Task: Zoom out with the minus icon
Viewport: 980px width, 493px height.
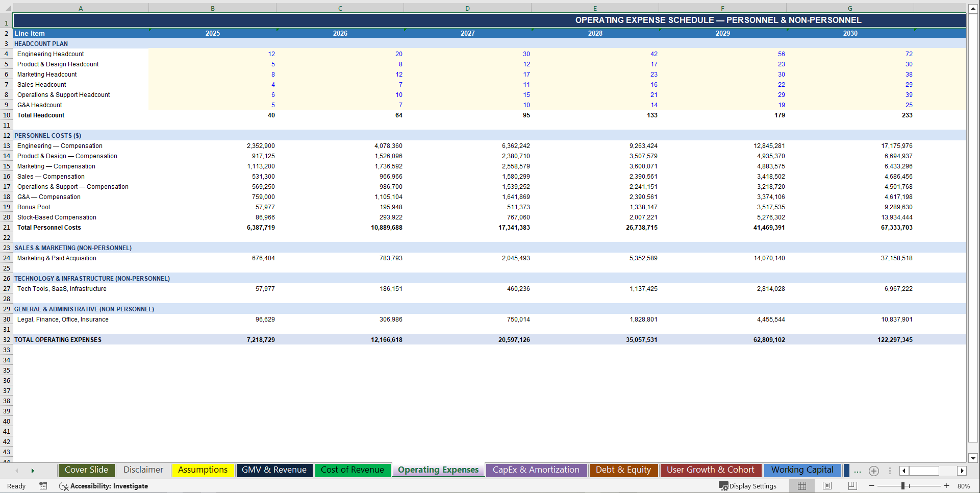Action: tap(871, 486)
